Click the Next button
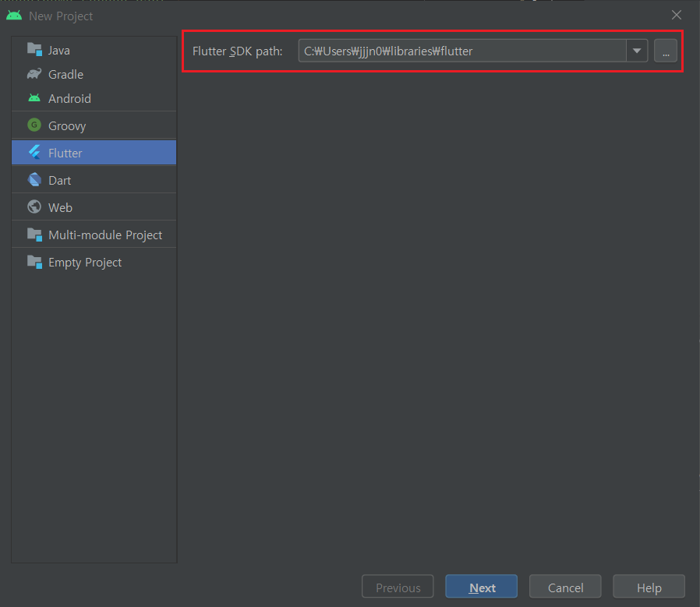 (481, 588)
